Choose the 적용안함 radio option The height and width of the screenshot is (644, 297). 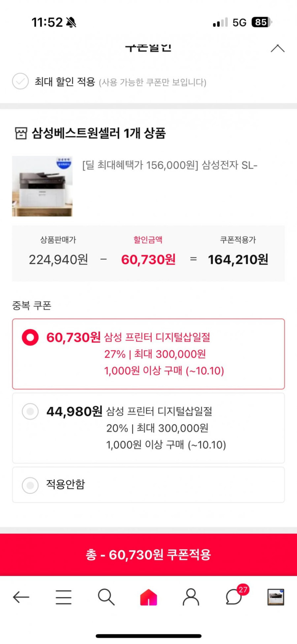tap(30, 485)
